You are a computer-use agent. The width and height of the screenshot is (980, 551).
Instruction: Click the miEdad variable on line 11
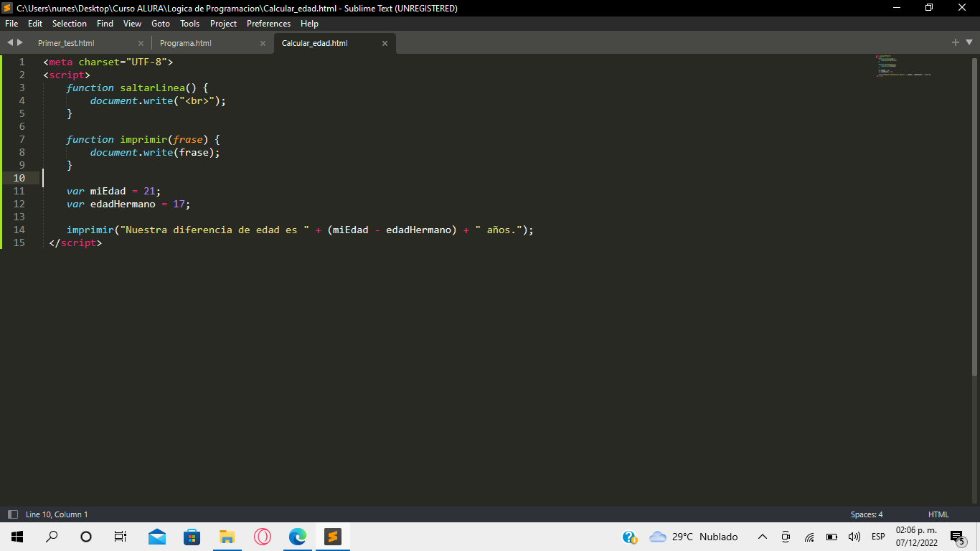[x=108, y=191]
